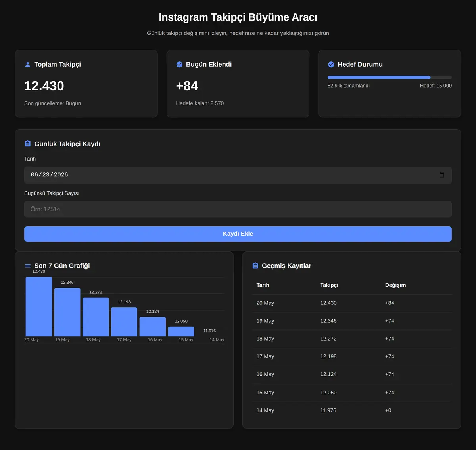The height and width of the screenshot is (450, 476).
Task: Open the calendar picker icon in Tarih field
Action: (x=442, y=175)
